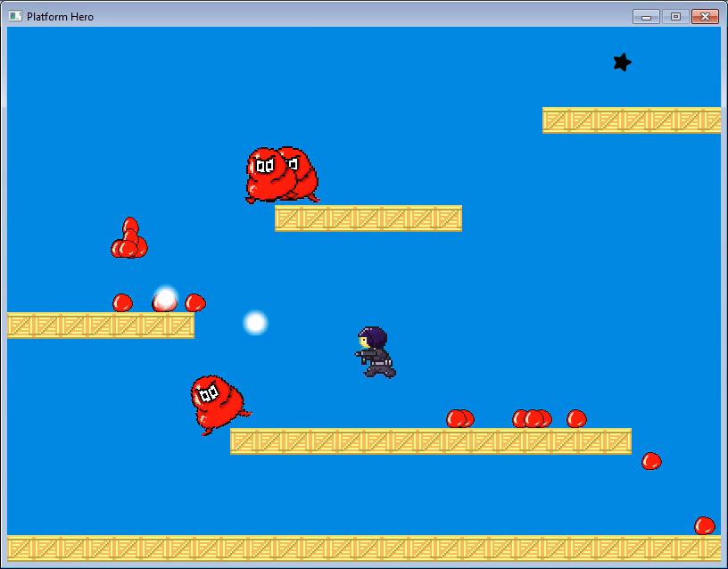Click the red ball at the left platform's right edge

pyautogui.click(x=195, y=302)
